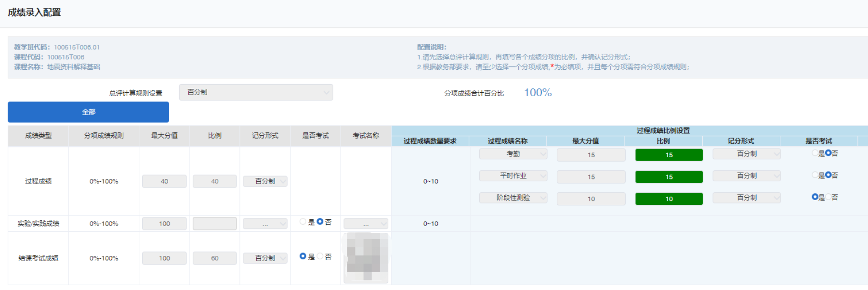The image size is (868, 290).
Task: Click blurred 考试名称 box in 结课考试成绩 row
Action: pyautogui.click(x=366, y=258)
